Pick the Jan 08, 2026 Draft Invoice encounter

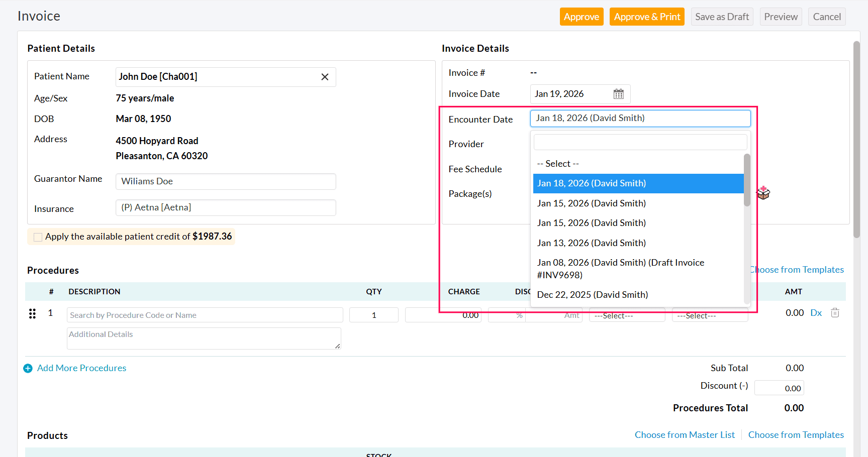point(620,269)
